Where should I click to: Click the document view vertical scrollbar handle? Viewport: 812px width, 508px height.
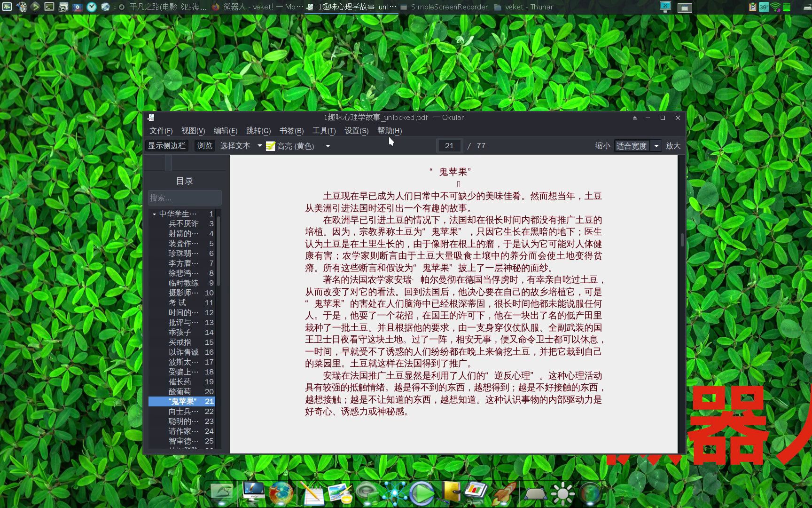point(682,240)
